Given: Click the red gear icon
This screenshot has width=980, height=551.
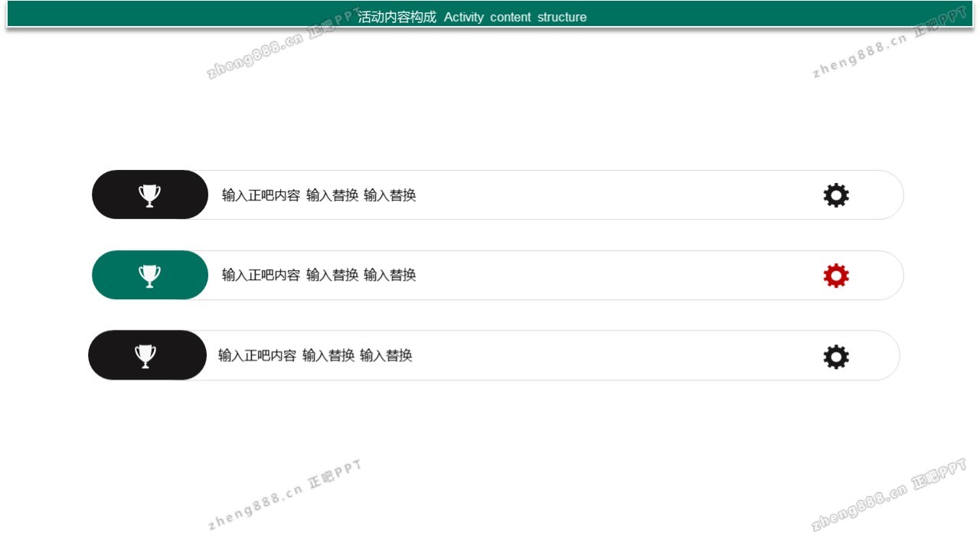Looking at the screenshot, I should [x=836, y=275].
